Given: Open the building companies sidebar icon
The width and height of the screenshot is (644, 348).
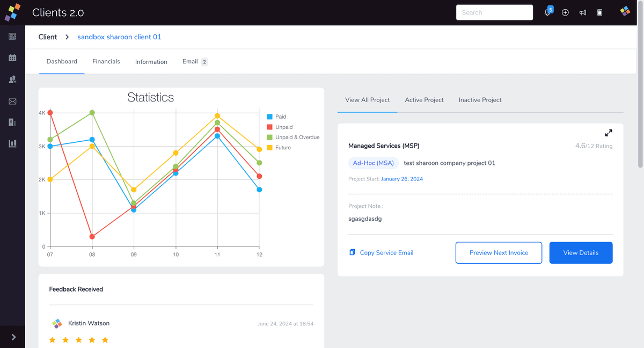Looking at the screenshot, I should [12, 122].
